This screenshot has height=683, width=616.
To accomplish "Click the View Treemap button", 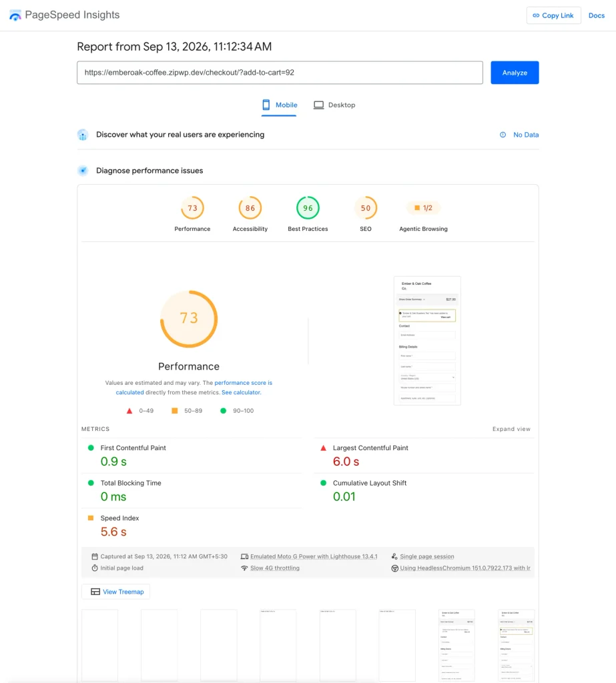I will click(x=116, y=592).
